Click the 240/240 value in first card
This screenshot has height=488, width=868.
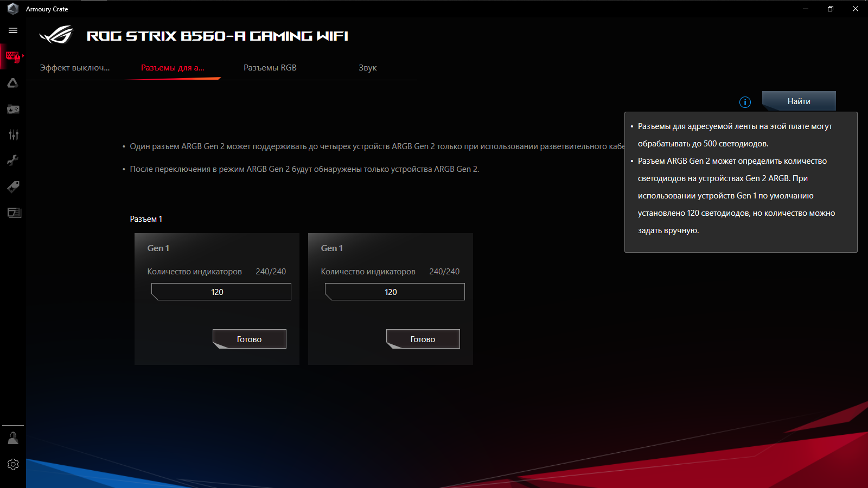click(271, 272)
